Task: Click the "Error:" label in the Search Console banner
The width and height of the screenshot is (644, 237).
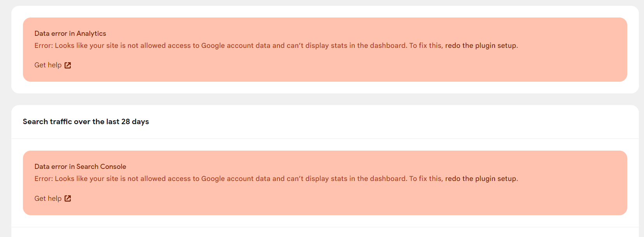Action: coord(44,178)
